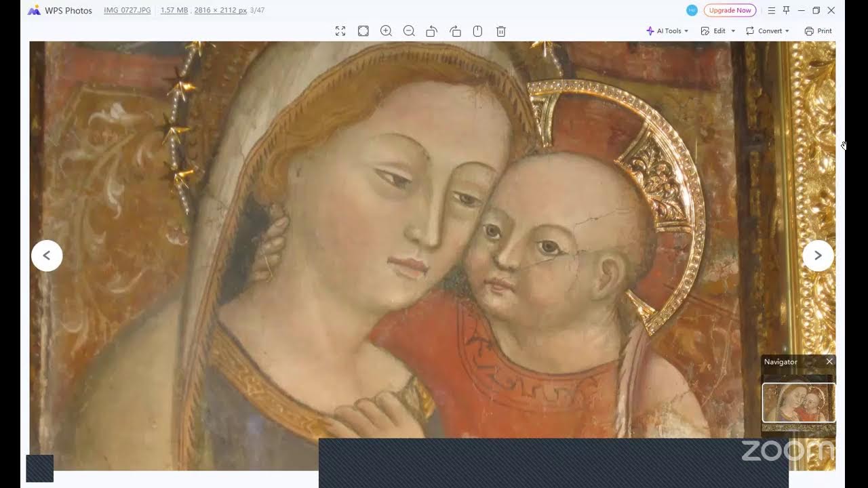Go to the previous photo

click(47, 256)
